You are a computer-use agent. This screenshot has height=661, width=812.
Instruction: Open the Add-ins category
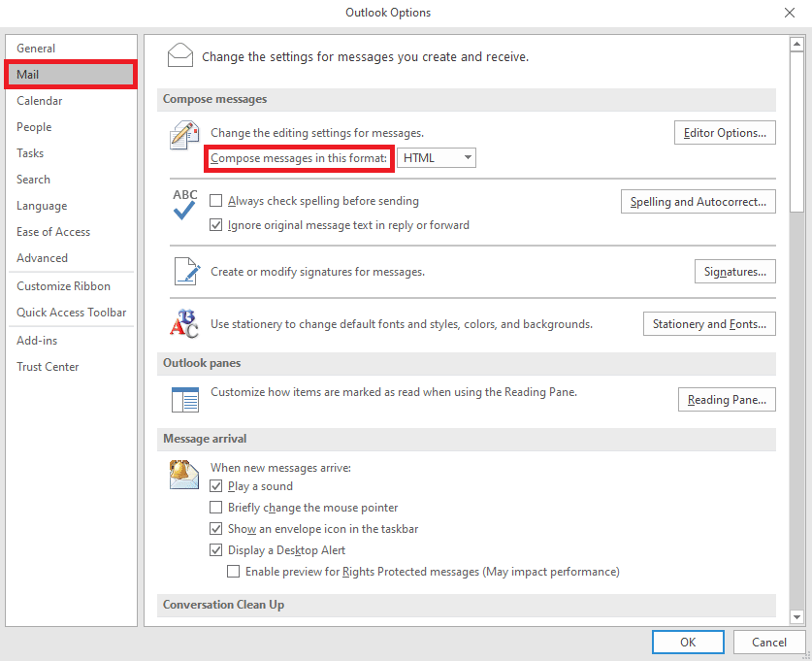[x=71, y=341]
